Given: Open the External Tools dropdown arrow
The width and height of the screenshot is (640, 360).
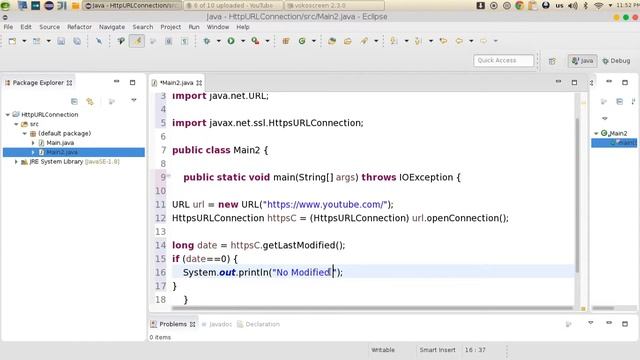Looking at the screenshot, I should pyautogui.click(x=267, y=41).
